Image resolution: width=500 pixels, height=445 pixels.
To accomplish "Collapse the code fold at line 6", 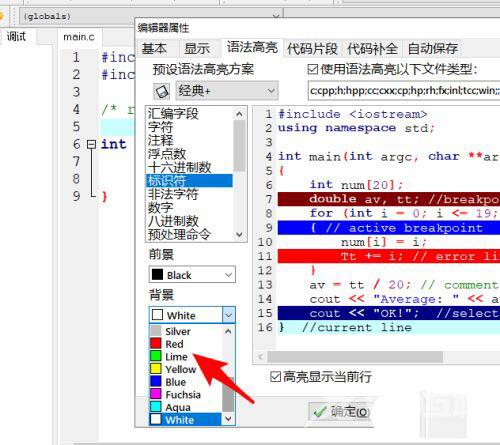I will pos(91,144).
